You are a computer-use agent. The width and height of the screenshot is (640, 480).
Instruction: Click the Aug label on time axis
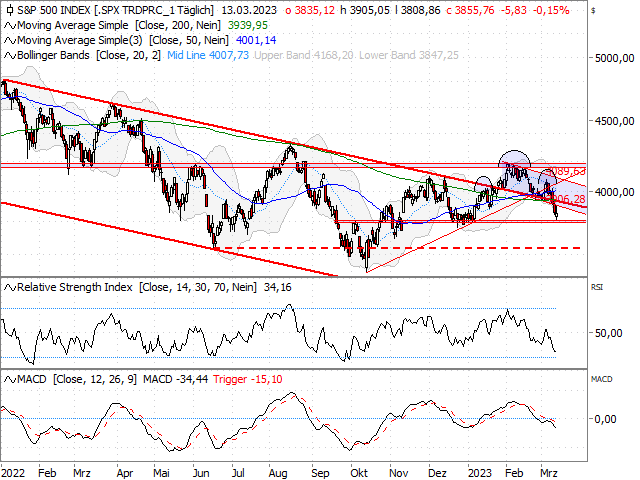click(x=278, y=473)
